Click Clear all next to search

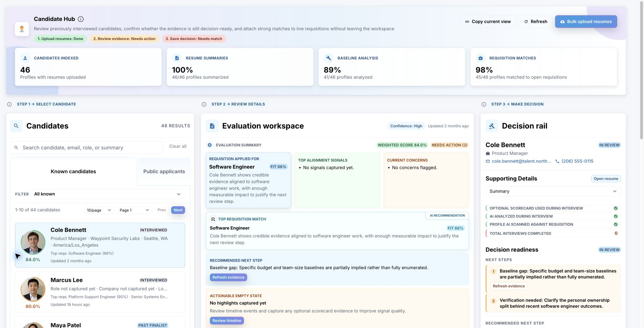pos(178,146)
